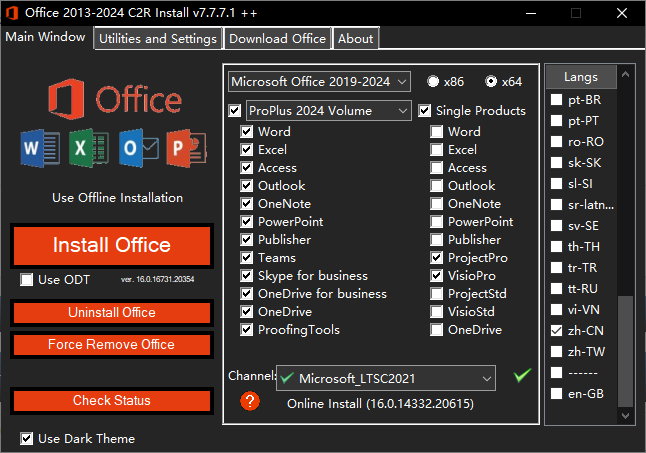Click Force Remove Office button

pos(112,344)
